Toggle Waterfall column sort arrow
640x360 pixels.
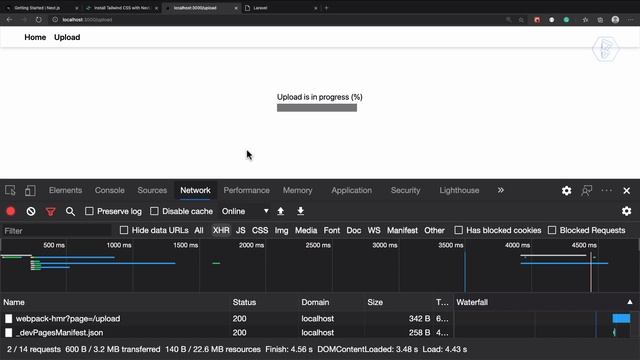pos(630,302)
